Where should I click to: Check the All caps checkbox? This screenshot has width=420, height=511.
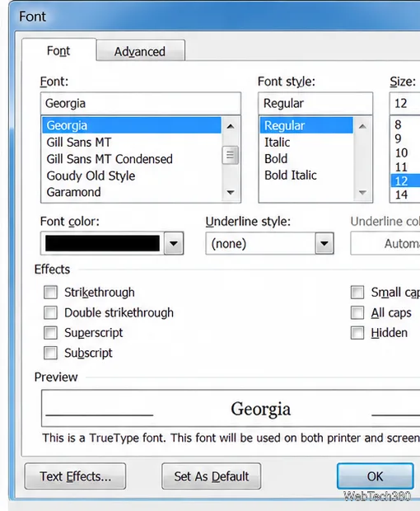pyautogui.click(x=357, y=312)
